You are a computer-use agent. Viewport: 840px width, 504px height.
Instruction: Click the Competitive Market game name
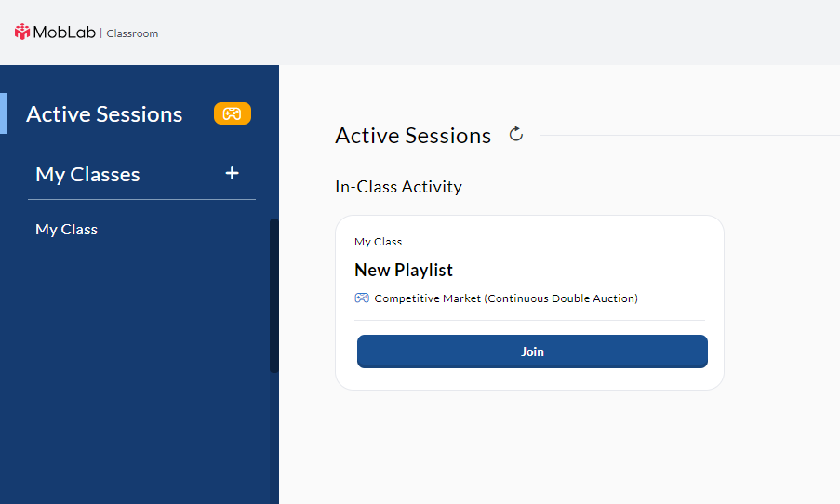click(506, 298)
